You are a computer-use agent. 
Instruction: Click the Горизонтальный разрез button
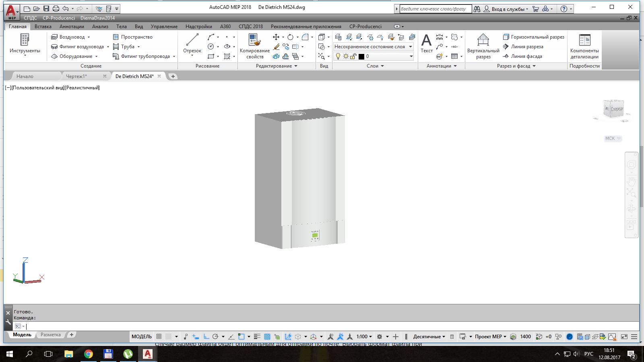point(533,37)
